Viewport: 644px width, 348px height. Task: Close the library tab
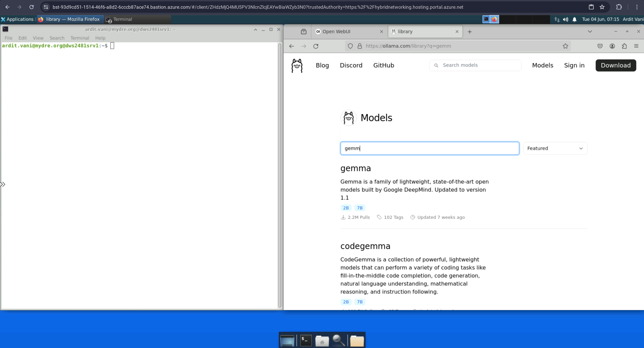click(x=457, y=32)
